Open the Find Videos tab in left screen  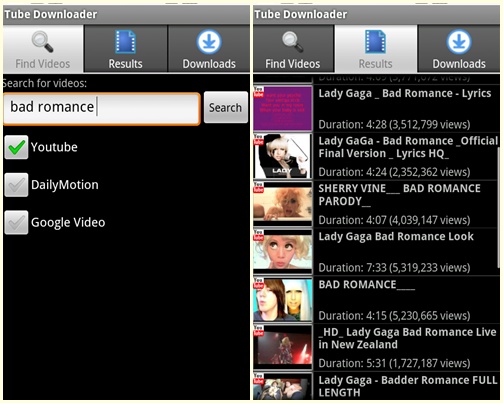(x=43, y=49)
